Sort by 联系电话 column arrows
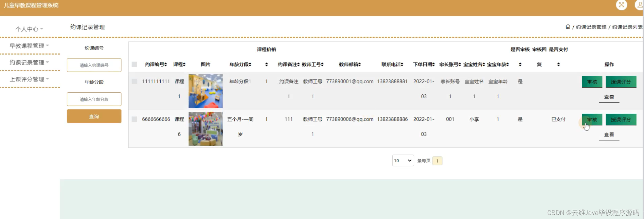Viewport: 644px width, 219px height. tap(402, 65)
